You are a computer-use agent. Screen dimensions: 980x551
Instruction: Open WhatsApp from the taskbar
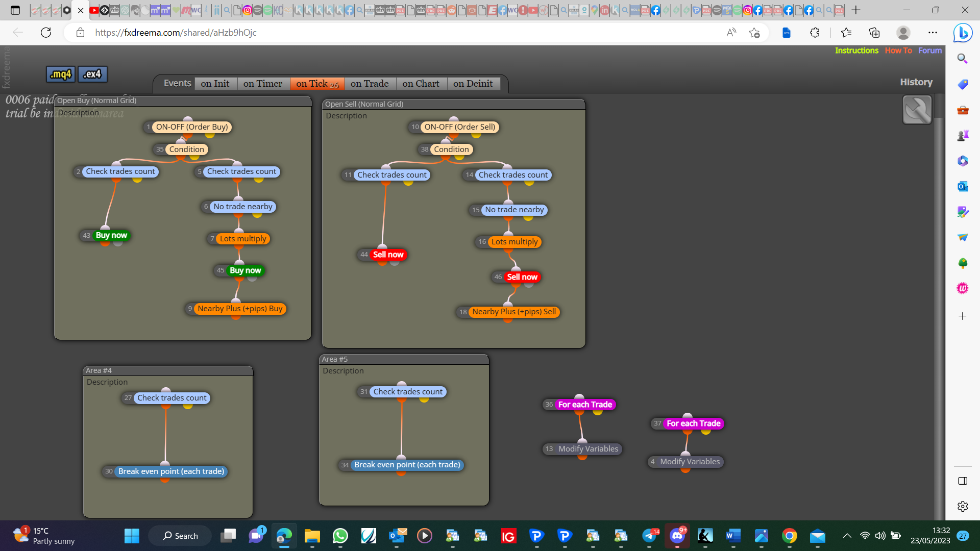(340, 536)
